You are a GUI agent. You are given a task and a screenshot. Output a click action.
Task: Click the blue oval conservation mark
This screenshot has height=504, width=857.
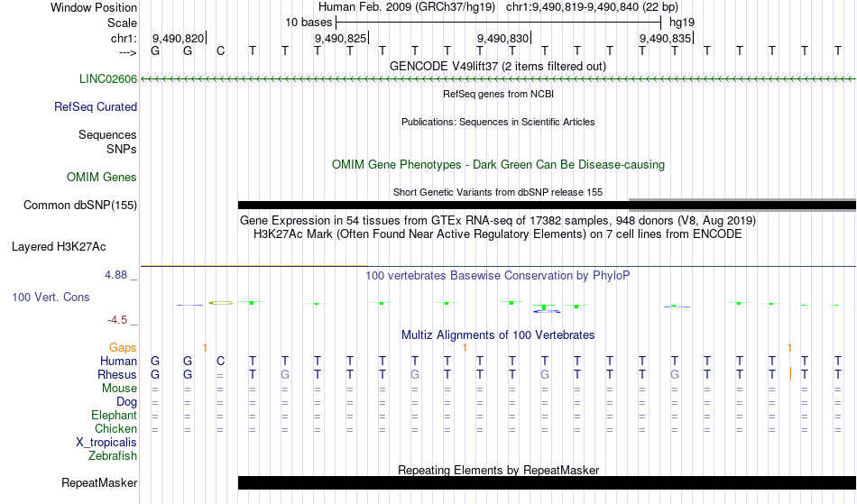[x=547, y=311]
